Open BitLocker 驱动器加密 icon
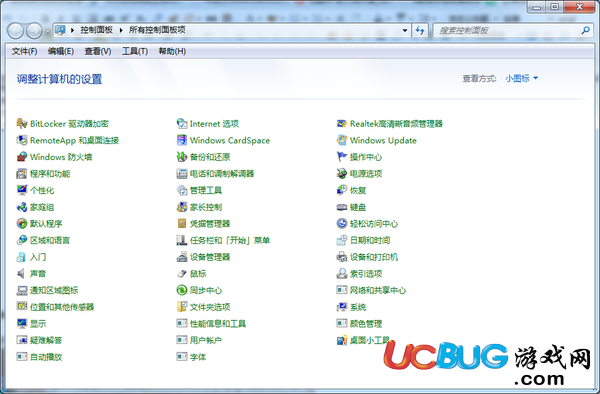Screen dimensions: 600x394 22,124
